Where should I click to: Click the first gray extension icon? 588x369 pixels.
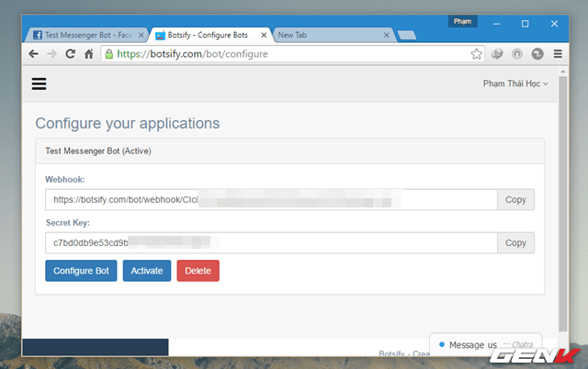497,54
